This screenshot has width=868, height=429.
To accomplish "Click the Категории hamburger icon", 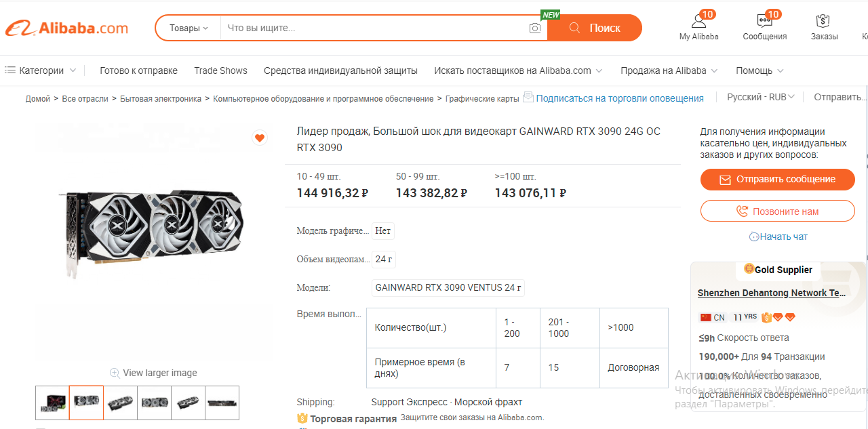I will (x=10, y=70).
